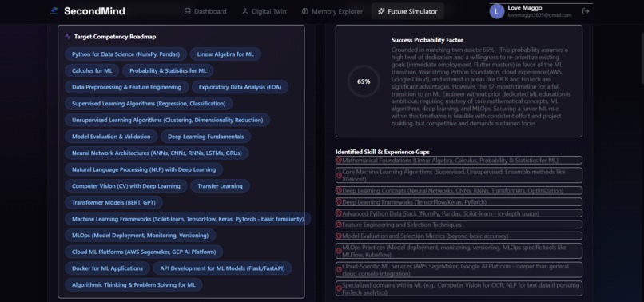Click the Target Competency Roadmap heading
Viewport: 644px width, 302px height.
click(115, 37)
